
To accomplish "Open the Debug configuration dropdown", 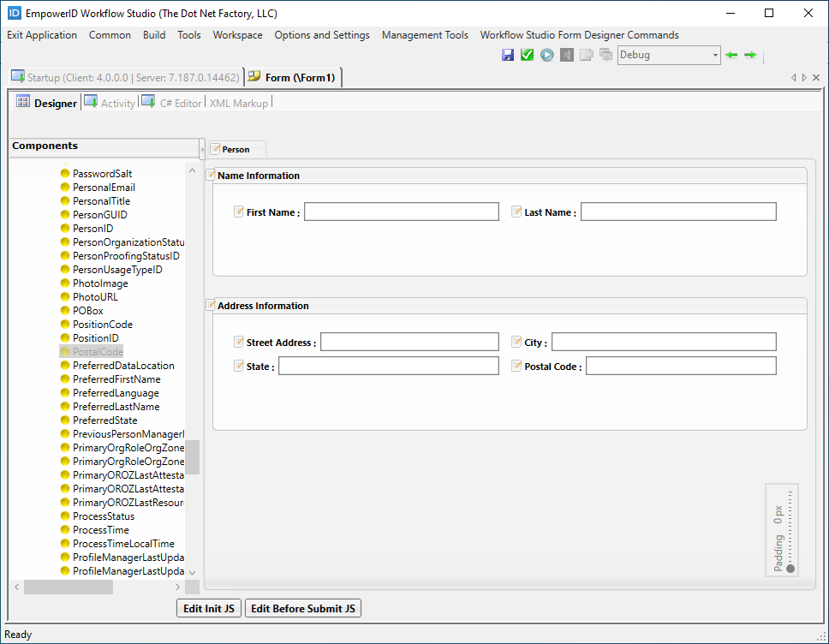I will [x=715, y=55].
